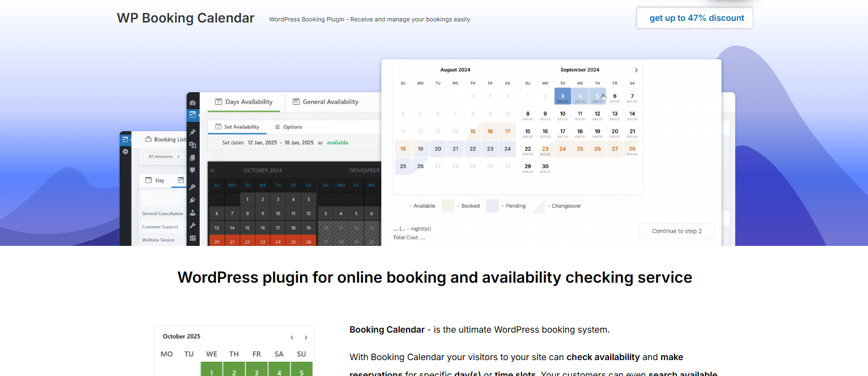Open the Comments bubble icon in sidebar
868x376 pixels.
coord(193,171)
